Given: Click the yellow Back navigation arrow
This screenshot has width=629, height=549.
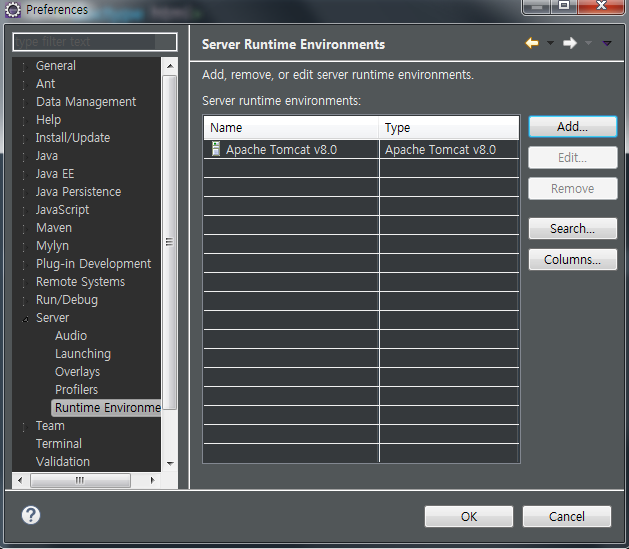Looking at the screenshot, I should point(532,43).
